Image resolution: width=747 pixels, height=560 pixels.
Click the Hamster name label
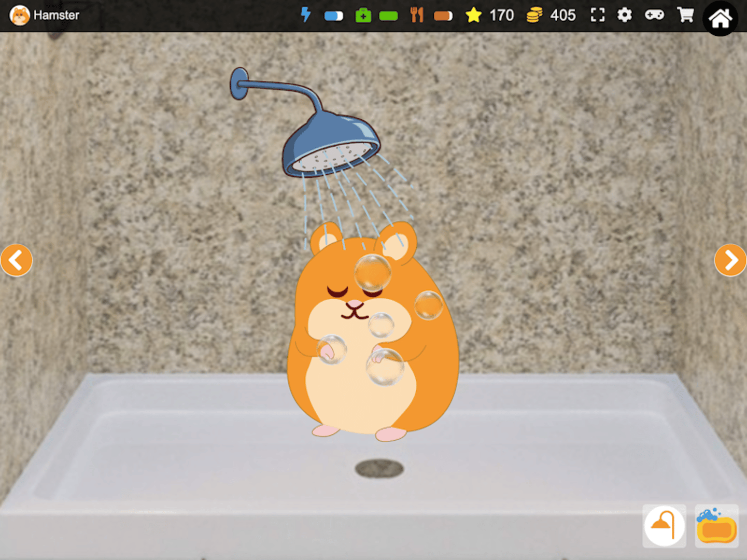pyautogui.click(x=56, y=15)
